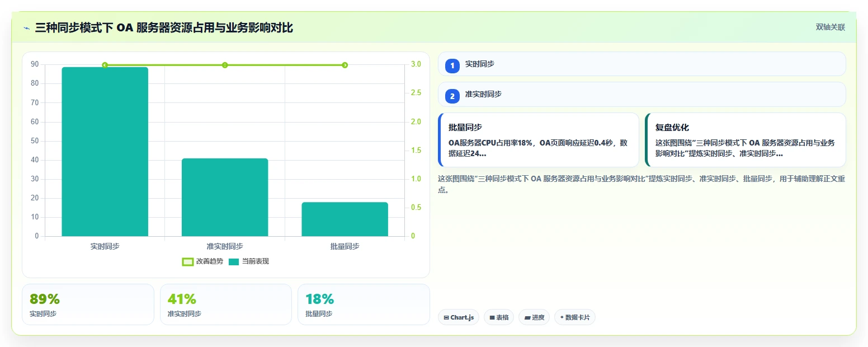Screen dimensions: 868x347
Task: Open step 2 准实时同步 row
Action: tap(641, 94)
